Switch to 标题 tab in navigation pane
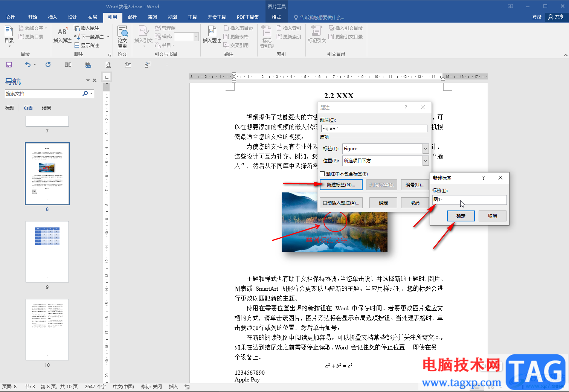The height and width of the screenshot is (392, 569). (x=10, y=108)
